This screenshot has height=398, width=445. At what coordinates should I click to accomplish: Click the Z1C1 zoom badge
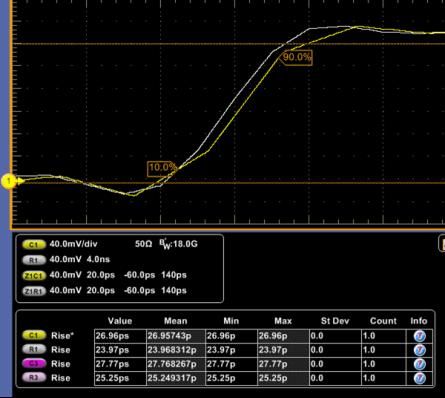34,275
